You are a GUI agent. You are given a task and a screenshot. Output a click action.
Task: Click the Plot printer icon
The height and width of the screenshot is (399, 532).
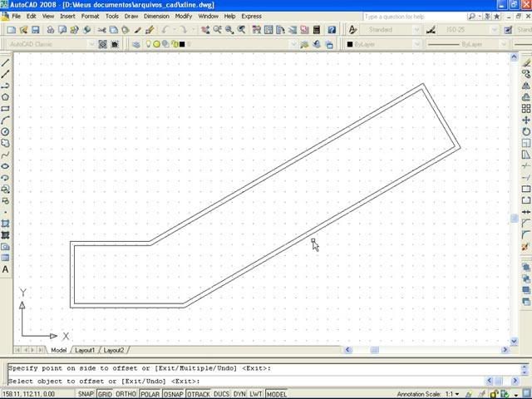(x=51, y=30)
